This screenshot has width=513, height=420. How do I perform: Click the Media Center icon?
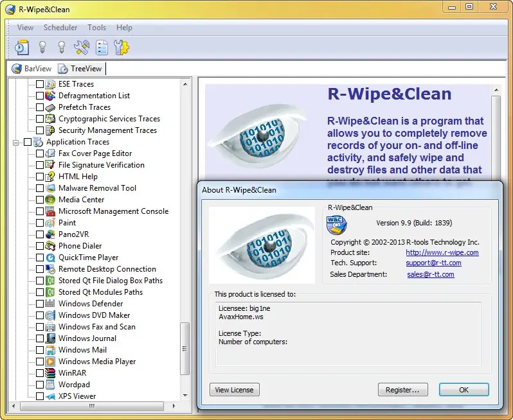point(50,199)
